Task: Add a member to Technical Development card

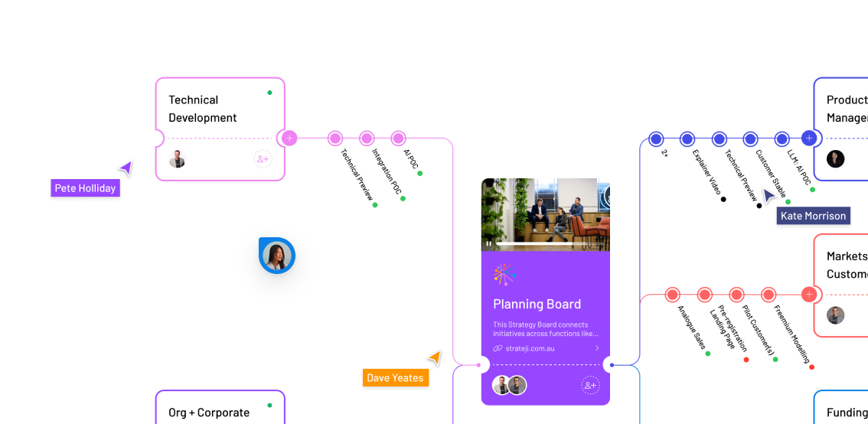Action: tap(263, 159)
